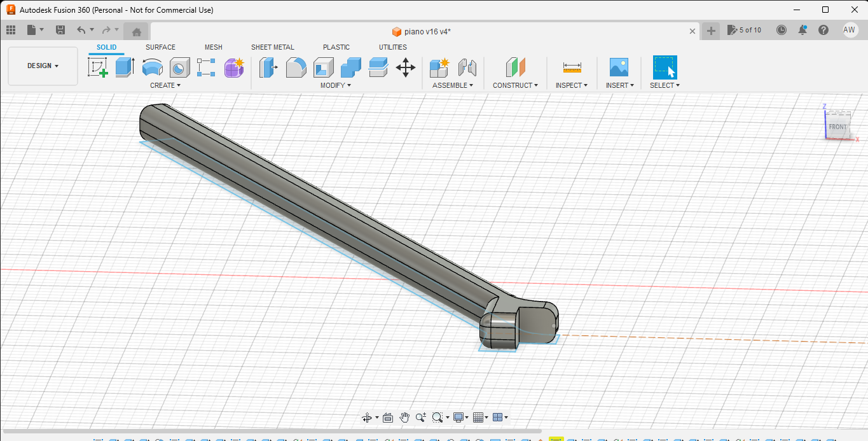Select the Fillet tool in Modify
Screen dimensions: 868x441
pos(296,67)
